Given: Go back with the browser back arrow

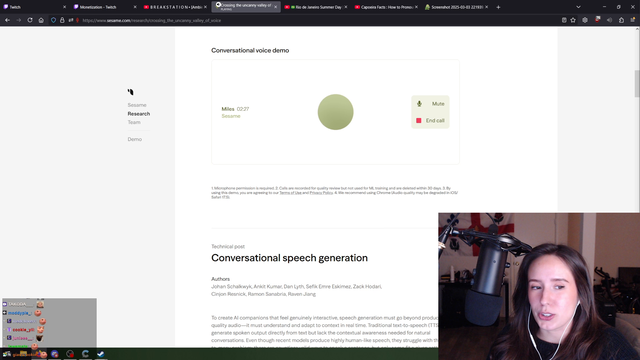Looking at the screenshot, I should click(7, 20).
